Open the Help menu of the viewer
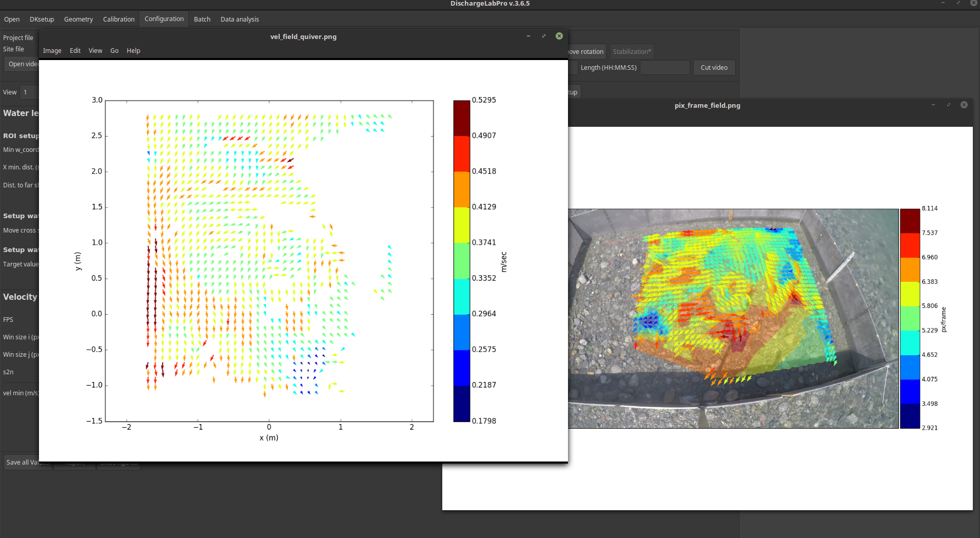 [x=133, y=51]
